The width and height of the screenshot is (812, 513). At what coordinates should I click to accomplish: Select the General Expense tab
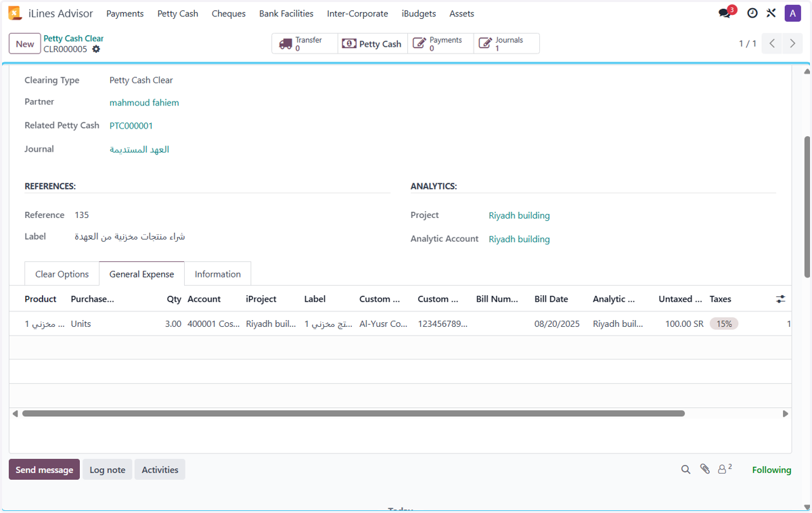tap(142, 274)
